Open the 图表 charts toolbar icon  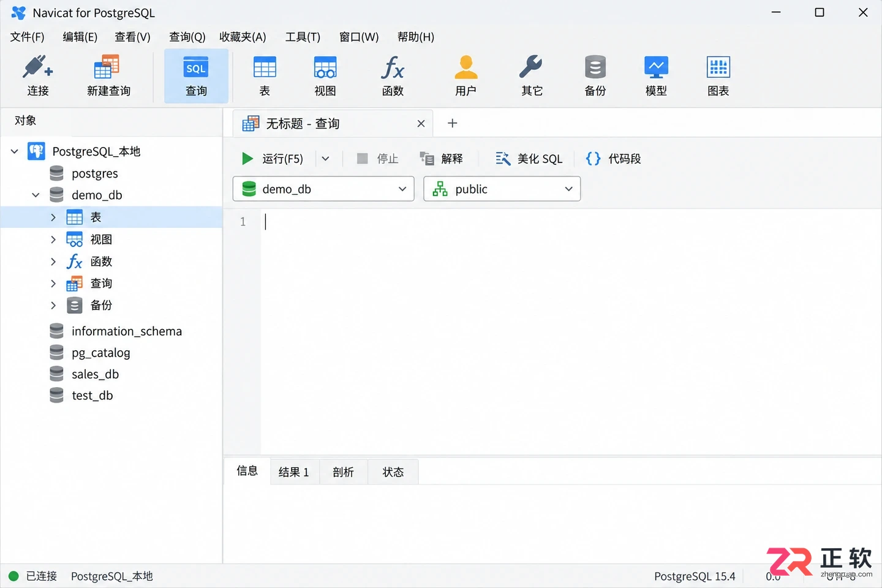tap(718, 76)
